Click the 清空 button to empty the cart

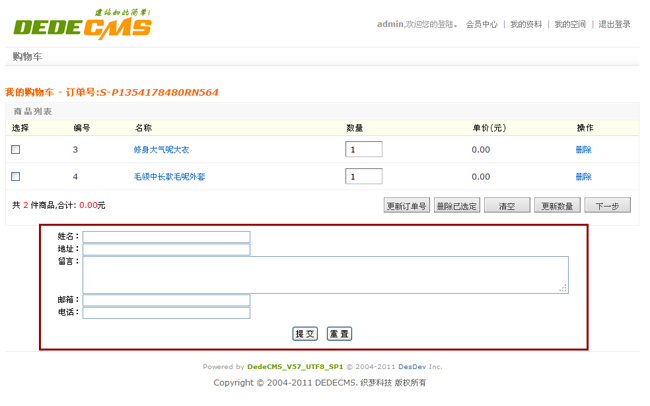coord(507,206)
